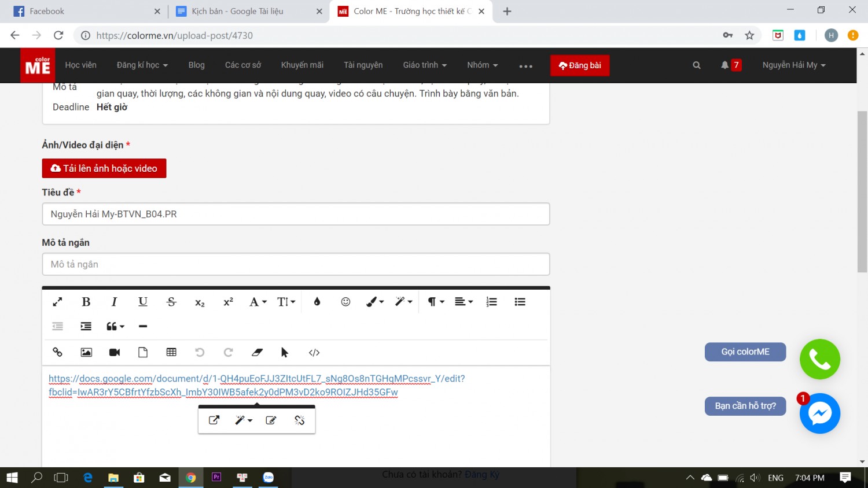Click the Mô tả ngắn input field

coord(296,264)
